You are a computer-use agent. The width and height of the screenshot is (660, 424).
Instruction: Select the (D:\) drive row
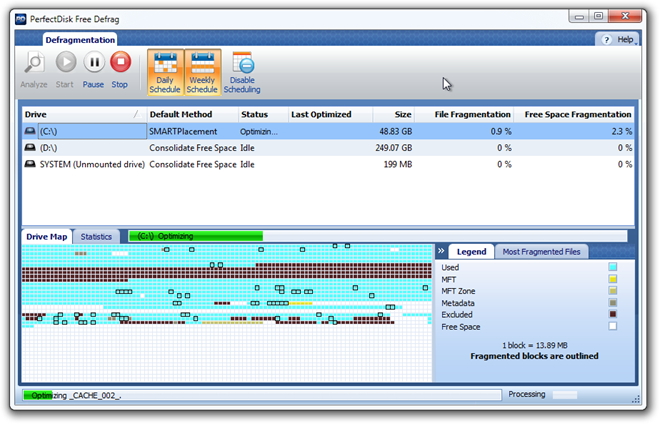pyautogui.click(x=328, y=148)
